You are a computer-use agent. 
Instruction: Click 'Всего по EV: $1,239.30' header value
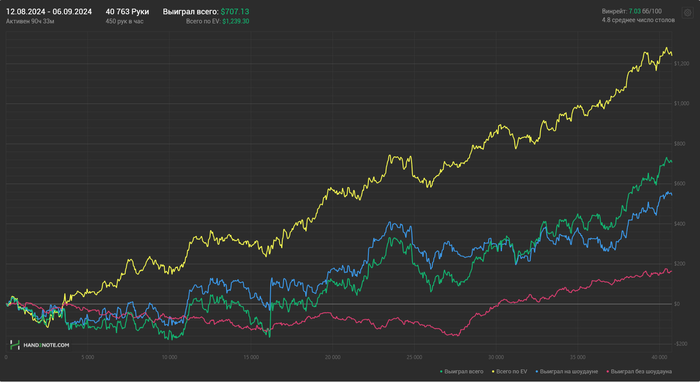click(x=217, y=21)
